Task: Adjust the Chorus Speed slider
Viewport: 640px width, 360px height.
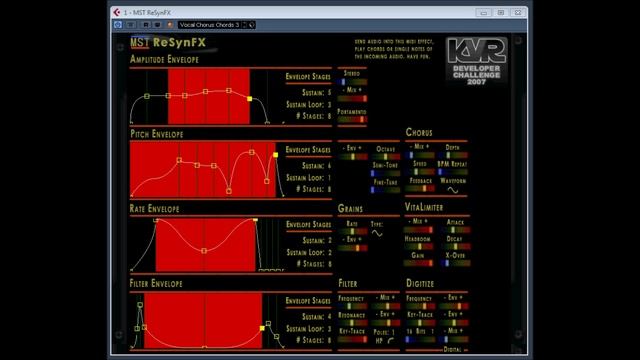Action: (x=420, y=172)
